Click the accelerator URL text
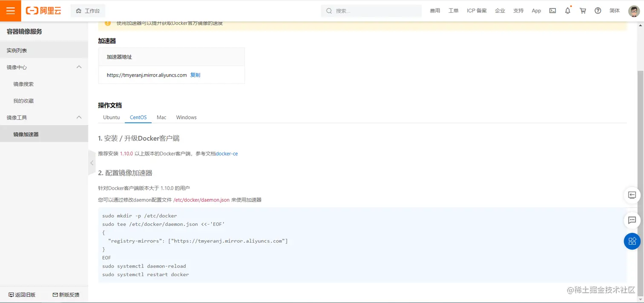The width and height of the screenshot is (644, 303). pyautogui.click(x=147, y=75)
